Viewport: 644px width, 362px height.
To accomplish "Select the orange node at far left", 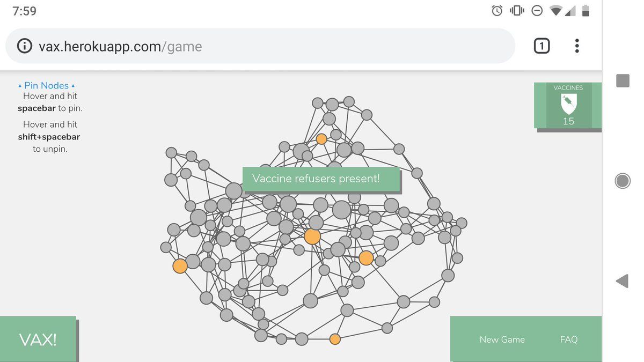I will 180,266.
